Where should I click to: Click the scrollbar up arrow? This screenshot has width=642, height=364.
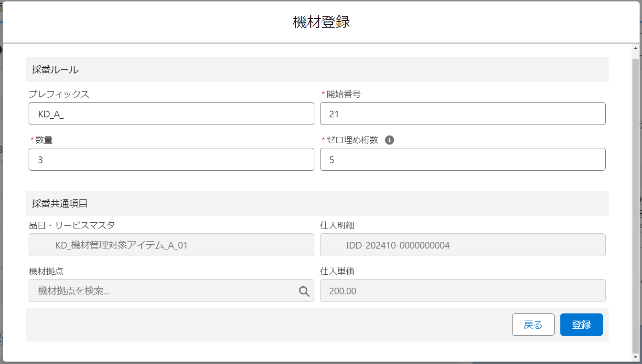tap(635, 49)
